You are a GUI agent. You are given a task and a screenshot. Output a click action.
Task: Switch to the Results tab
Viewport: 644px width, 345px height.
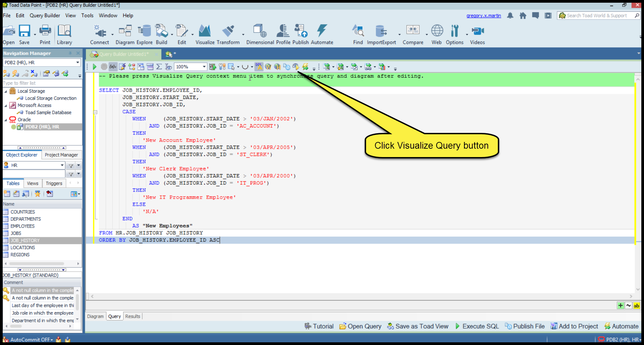[x=133, y=316]
